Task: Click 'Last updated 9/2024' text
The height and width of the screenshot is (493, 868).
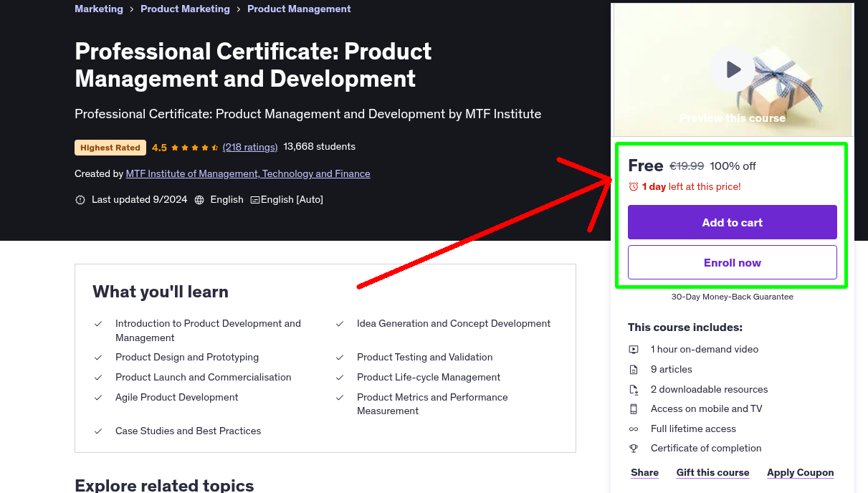Action: click(x=139, y=200)
